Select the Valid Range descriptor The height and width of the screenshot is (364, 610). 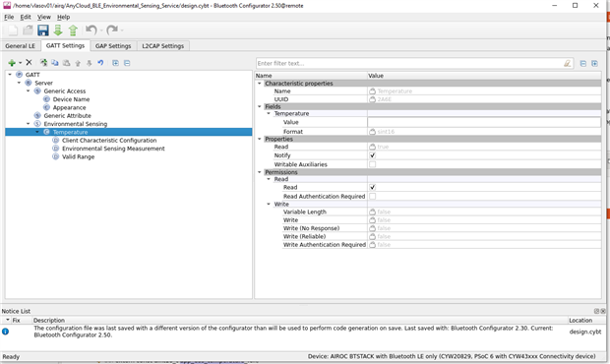(x=78, y=156)
